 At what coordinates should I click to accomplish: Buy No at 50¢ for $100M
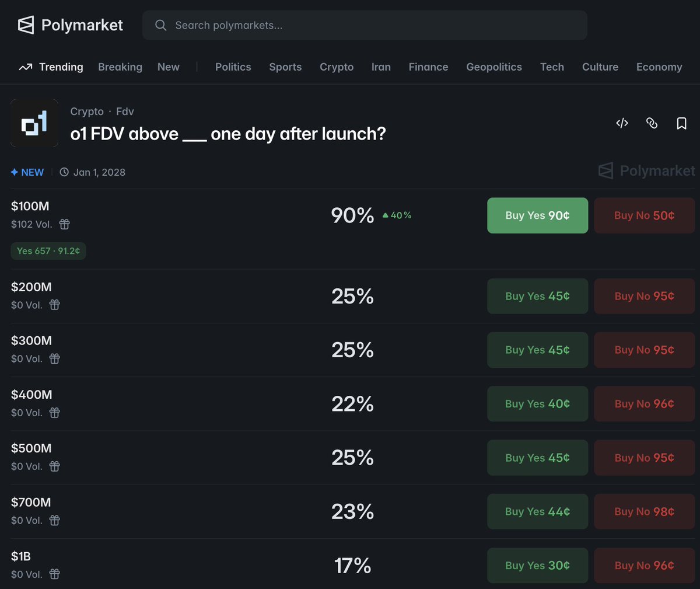(645, 215)
